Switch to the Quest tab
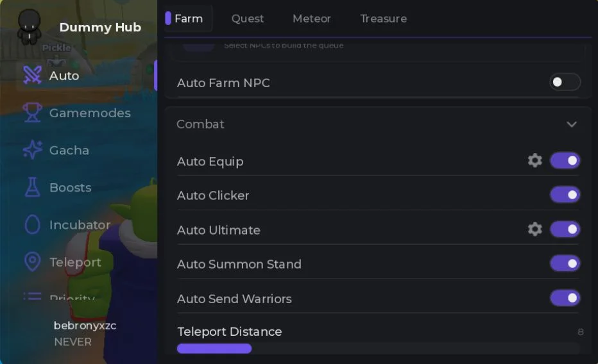Screen dimensions: 598x364 (248, 19)
